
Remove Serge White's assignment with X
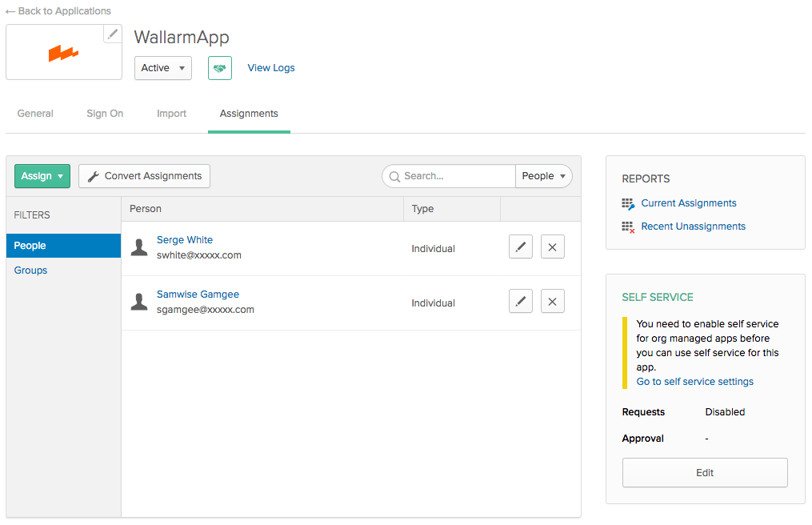553,246
